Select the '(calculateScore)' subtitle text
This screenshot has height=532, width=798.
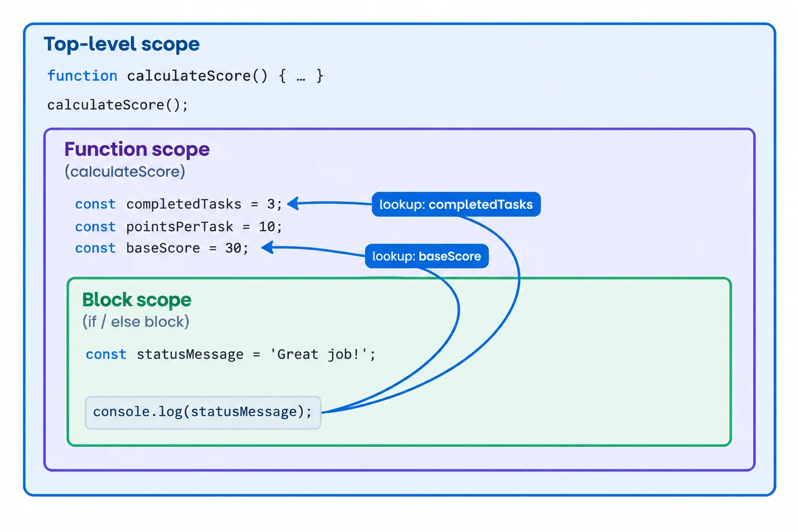tap(125, 171)
